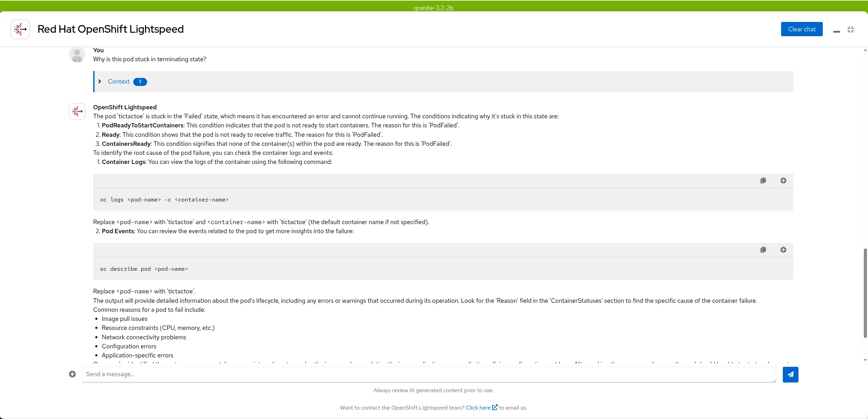Click the granite-3.2-2b title text
This screenshot has width=868, height=419.
point(434,8)
